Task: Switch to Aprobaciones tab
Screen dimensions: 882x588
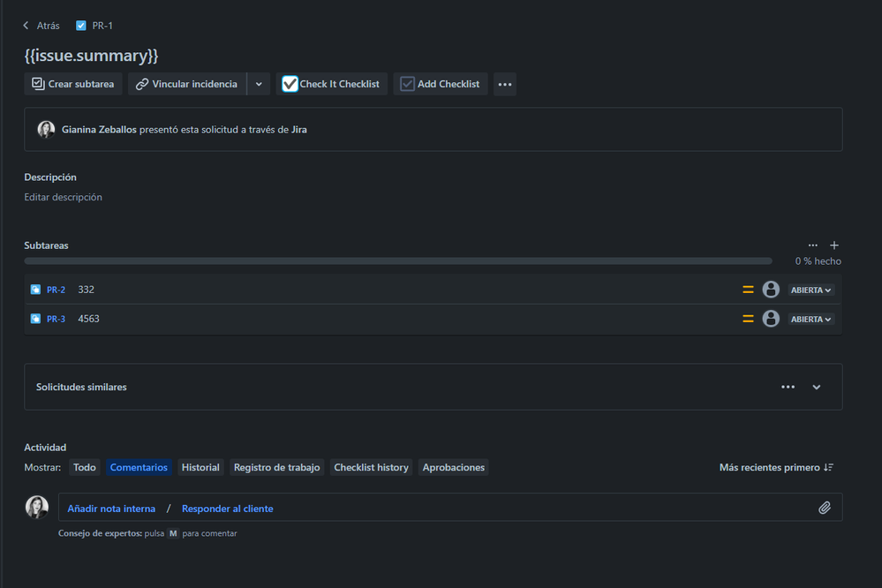Action: (454, 468)
